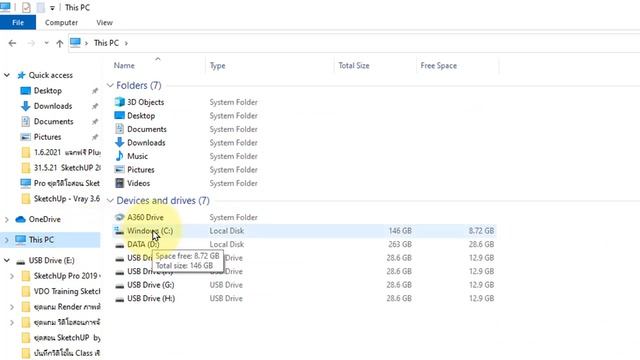Open the 31.5.21 SketchUP folder in sidebar
640x360 pixels.
coord(67,168)
